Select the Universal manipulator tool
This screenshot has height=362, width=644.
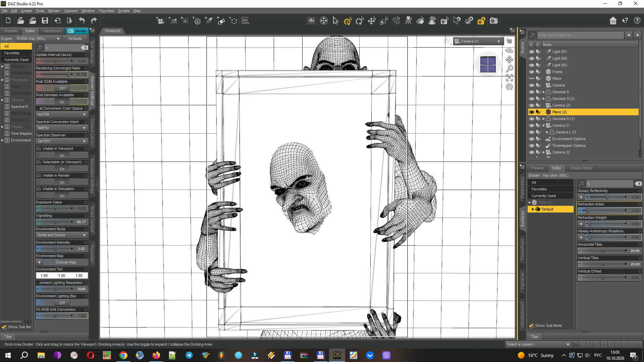347,21
